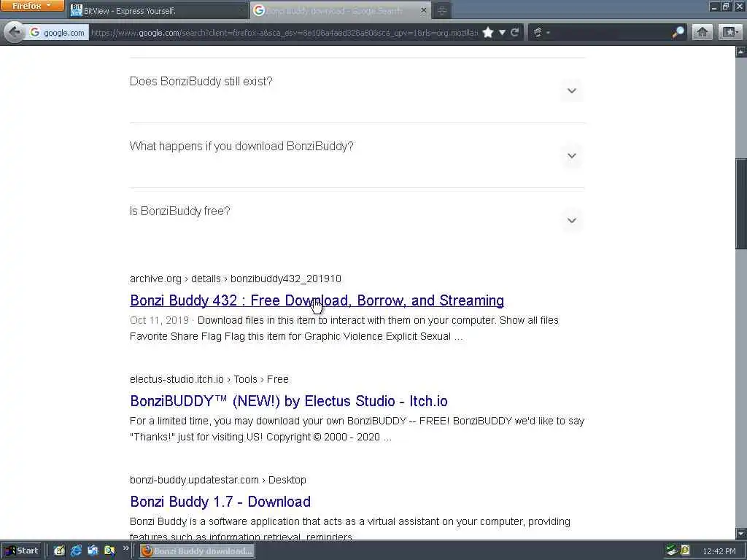Click the vertical scrollbar thumb
Image resolution: width=747 pixels, height=560 pixels.
pos(741,204)
